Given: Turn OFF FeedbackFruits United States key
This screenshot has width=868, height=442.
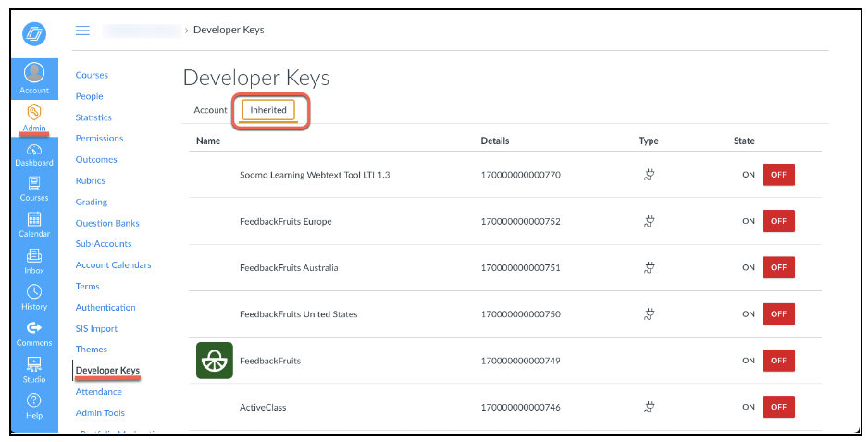Looking at the screenshot, I should point(779,314).
